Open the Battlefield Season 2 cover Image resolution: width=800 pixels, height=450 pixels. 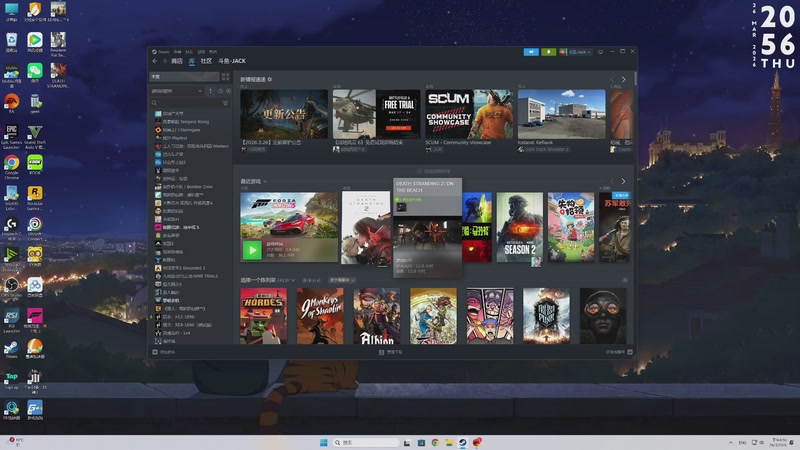point(519,227)
